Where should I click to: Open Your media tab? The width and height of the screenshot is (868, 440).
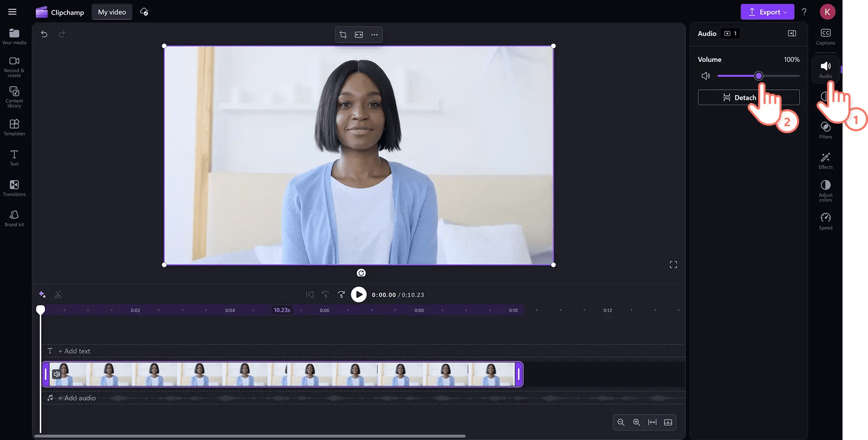pyautogui.click(x=14, y=36)
